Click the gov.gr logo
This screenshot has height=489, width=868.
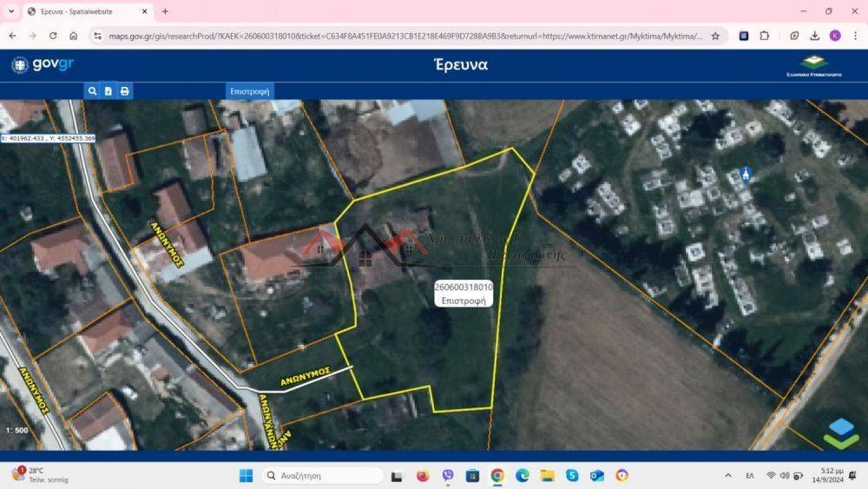(43, 65)
